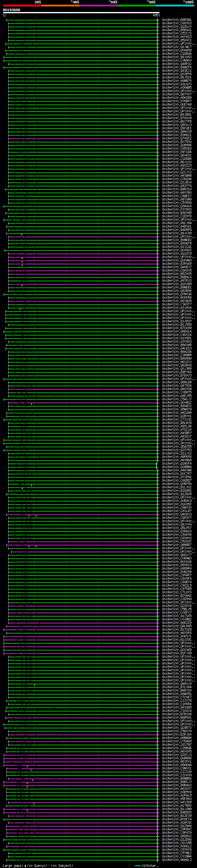Click UniRef100_Q1NSF4 hit label
Screen dimensions: 197x868
pos(176,464)
